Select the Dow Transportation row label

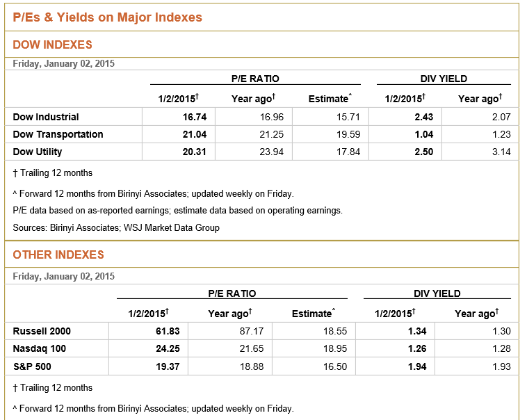(x=58, y=134)
